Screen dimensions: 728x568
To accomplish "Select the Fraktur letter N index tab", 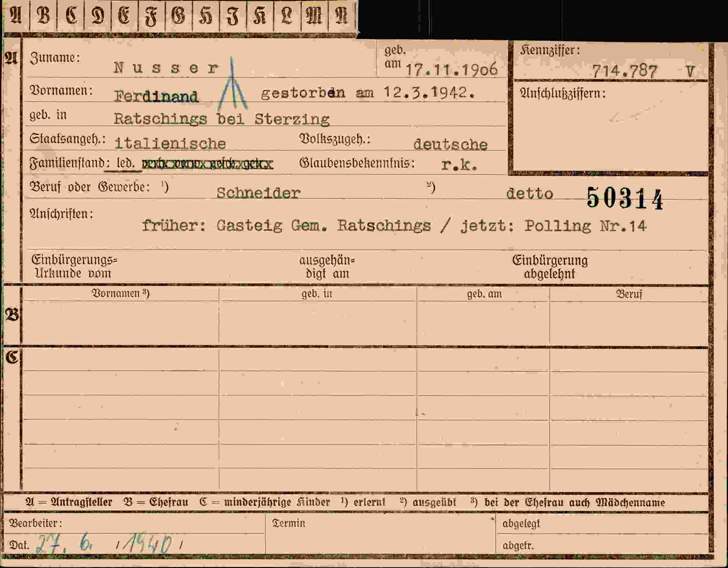I will tap(342, 16).
